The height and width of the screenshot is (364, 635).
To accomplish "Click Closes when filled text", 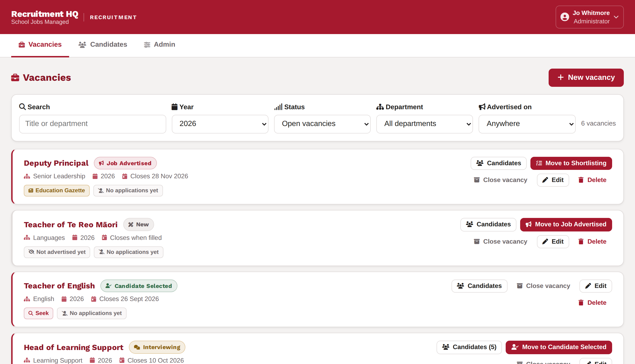I will tap(136, 238).
